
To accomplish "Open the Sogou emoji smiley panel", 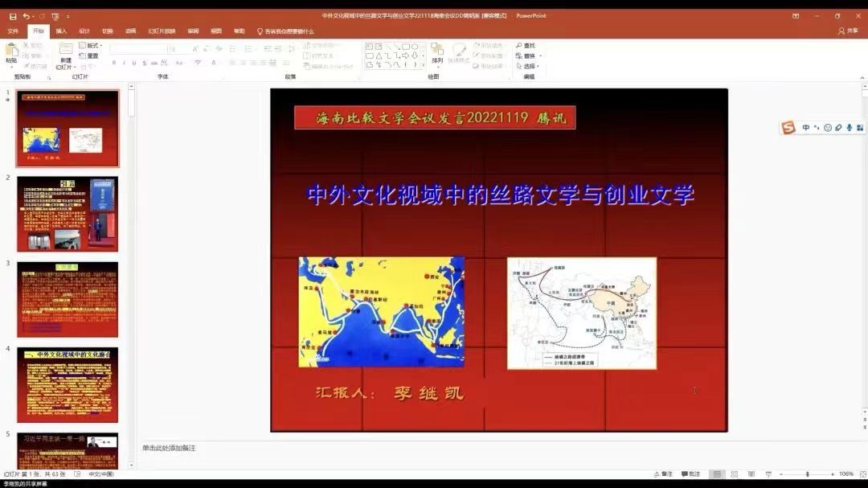I will pyautogui.click(x=828, y=128).
